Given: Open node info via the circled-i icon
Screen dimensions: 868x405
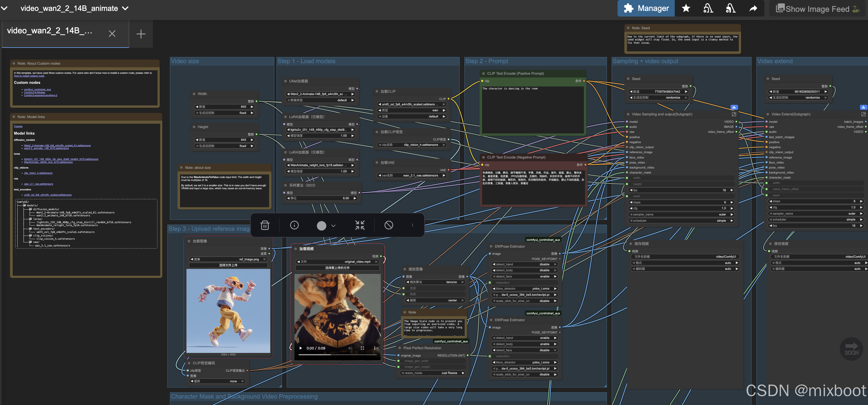Looking at the screenshot, I should [294, 225].
